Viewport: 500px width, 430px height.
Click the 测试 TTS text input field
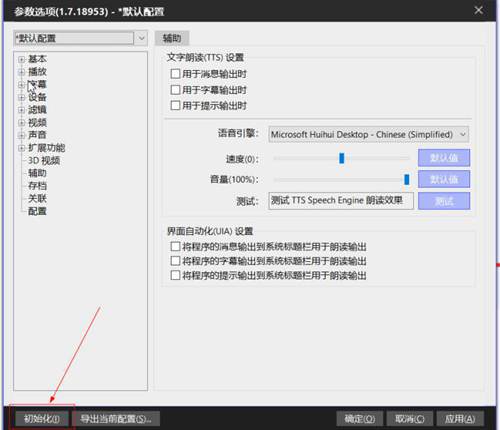[341, 201]
